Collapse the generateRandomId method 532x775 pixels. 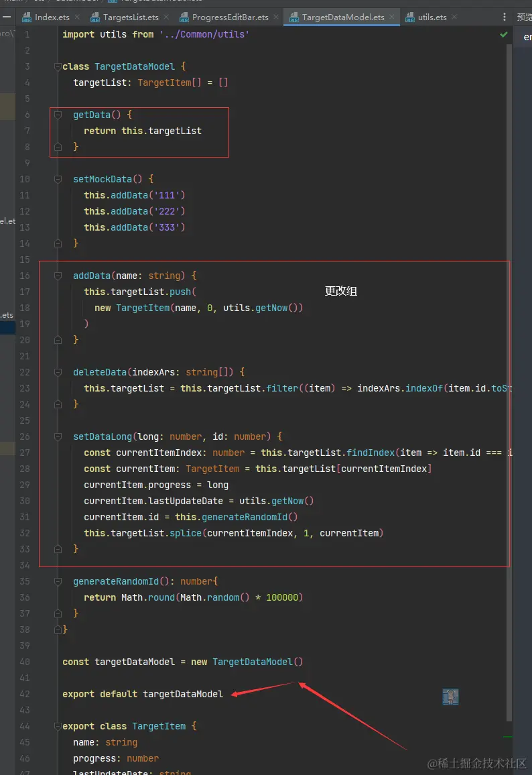tap(58, 581)
